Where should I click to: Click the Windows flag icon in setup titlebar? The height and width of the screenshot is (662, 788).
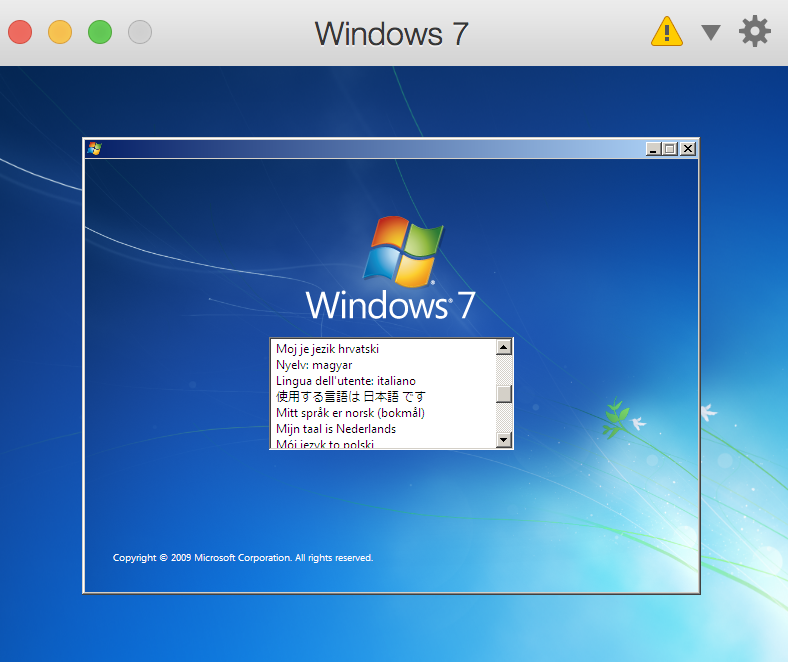pyautogui.click(x=94, y=148)
